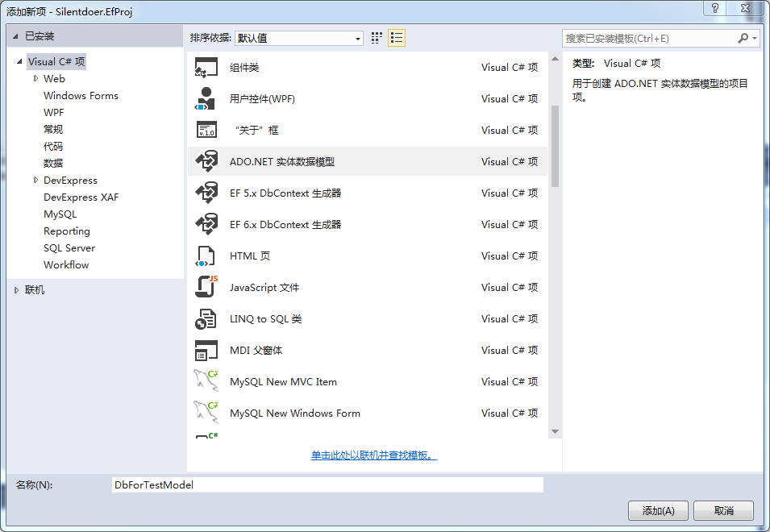Select "MDI 父窗体" template name
The height and width of the screenshot is (532, 770).
256,350
